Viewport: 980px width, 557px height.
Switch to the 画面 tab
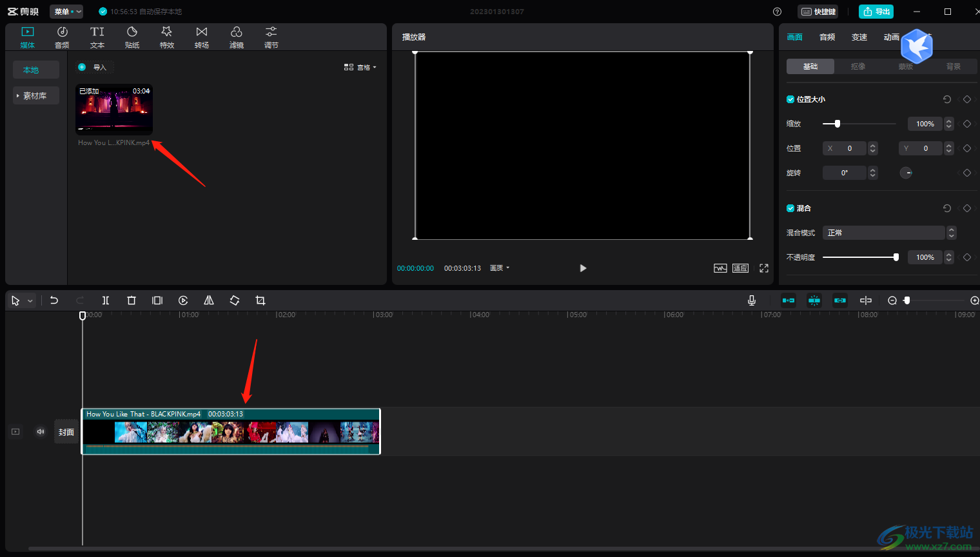coord(795,37)
